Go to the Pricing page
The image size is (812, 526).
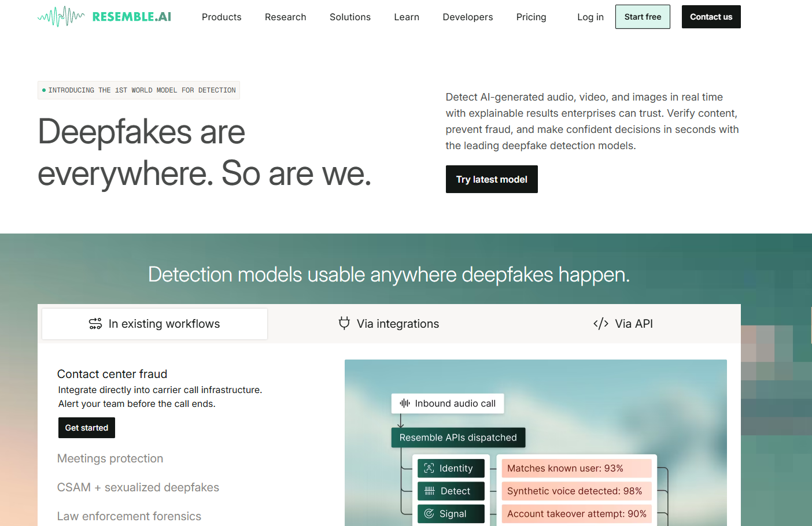click(x=532, y=17)
